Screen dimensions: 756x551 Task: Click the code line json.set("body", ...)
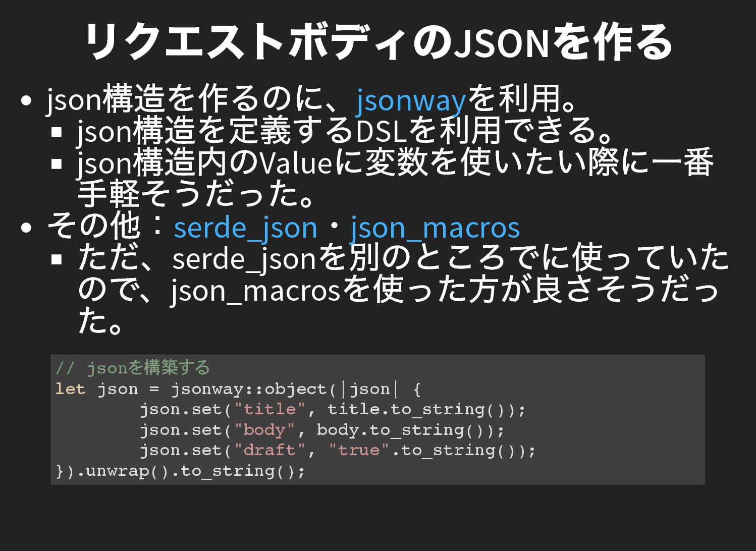coord(322,430)
